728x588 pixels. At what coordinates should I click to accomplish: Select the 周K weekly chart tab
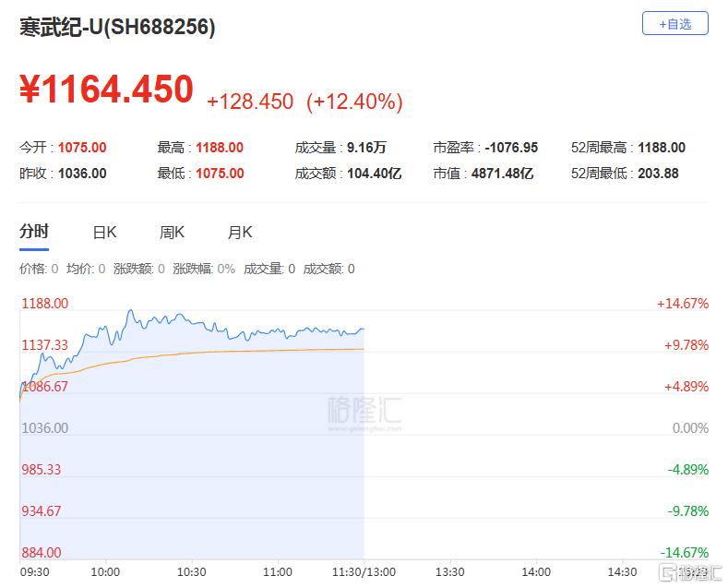[x=172, y=233]
